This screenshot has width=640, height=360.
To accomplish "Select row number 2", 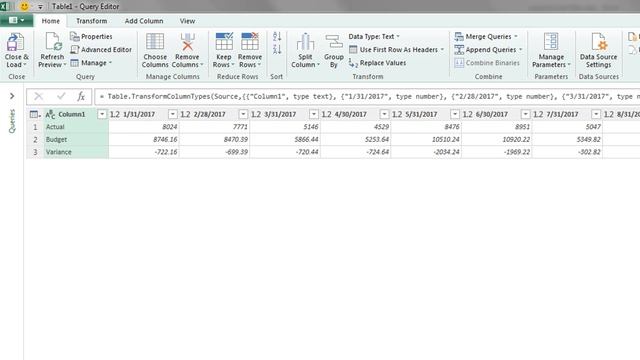I will [x=36, y=140].
